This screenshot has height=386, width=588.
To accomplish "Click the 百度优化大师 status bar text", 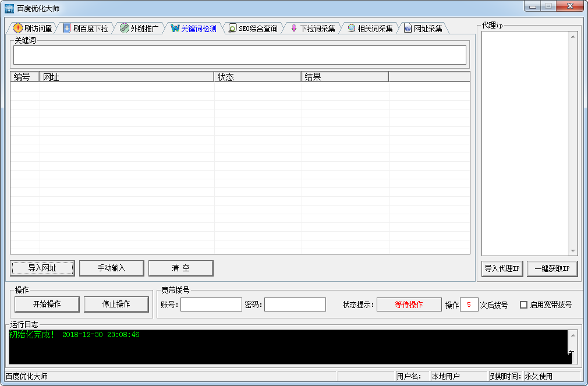I will (27, 376).
